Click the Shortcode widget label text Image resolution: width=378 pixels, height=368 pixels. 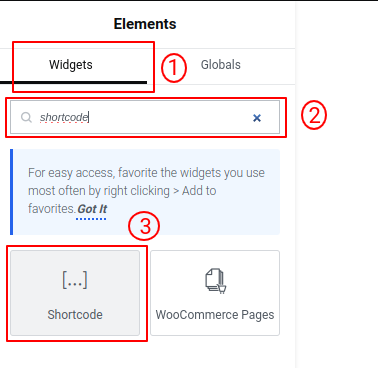75,315
